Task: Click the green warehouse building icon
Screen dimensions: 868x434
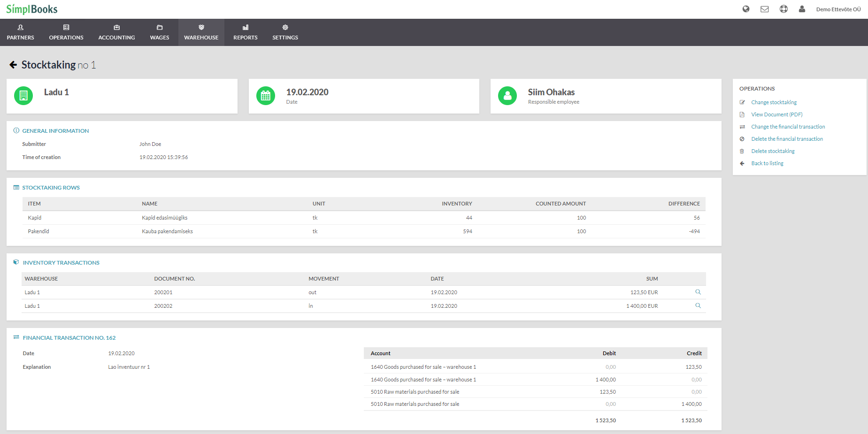Action: (23, 96)
